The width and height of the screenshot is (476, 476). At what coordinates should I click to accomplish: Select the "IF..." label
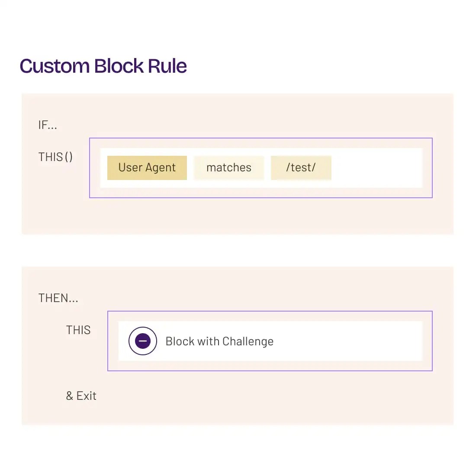point(48,125)
